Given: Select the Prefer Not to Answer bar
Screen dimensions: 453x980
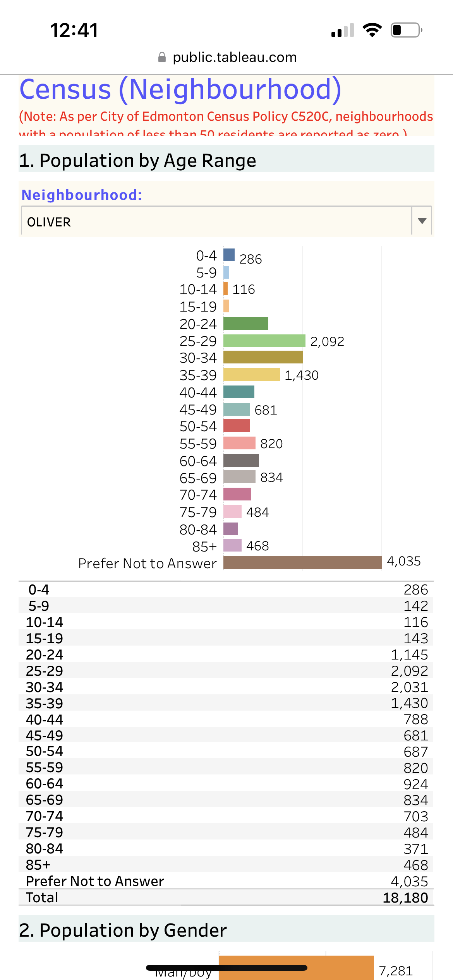Looking at the screenshot, I should (x=302, y=562).
